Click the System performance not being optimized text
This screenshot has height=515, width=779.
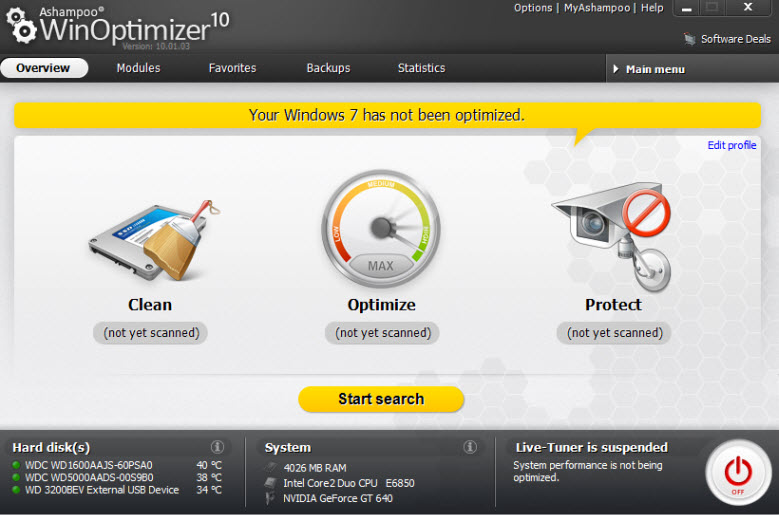tap(588, 471)
